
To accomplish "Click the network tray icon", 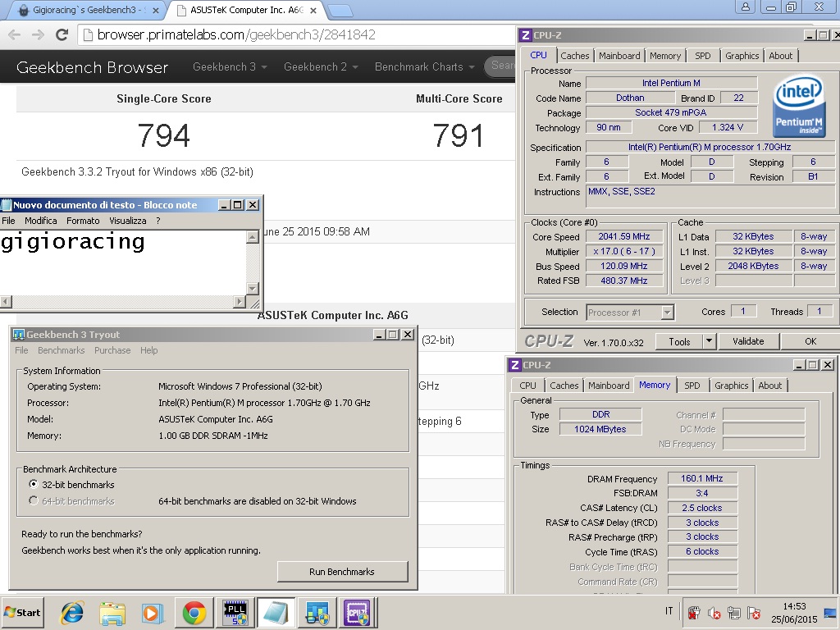I will (733, 612).
